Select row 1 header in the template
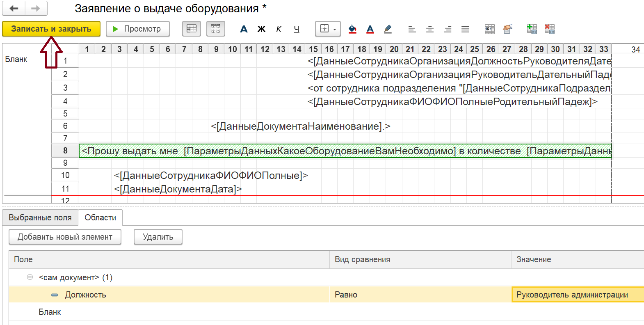 click(65, 61)
